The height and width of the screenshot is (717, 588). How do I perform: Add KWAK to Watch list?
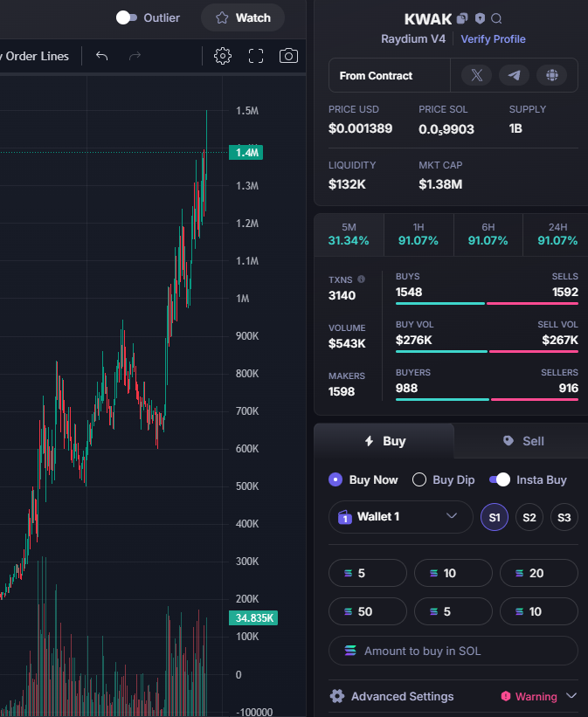(243, 17)
